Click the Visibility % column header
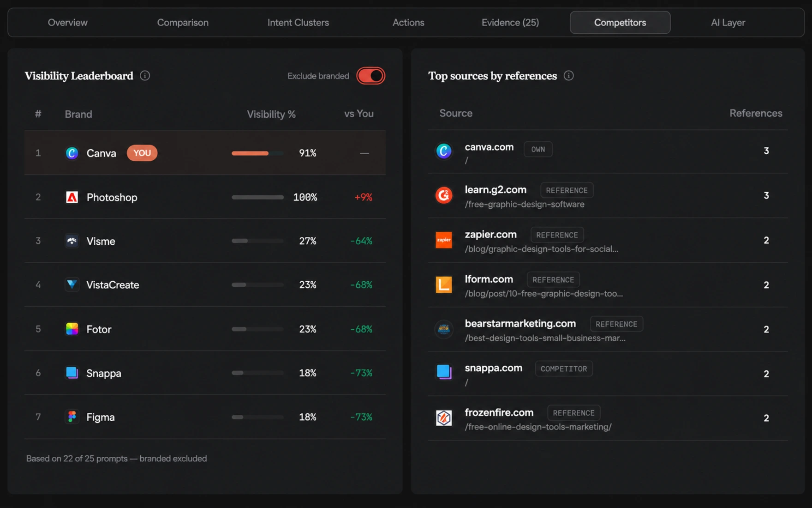Viewport: 812px width, 508px height. [271, 114]
